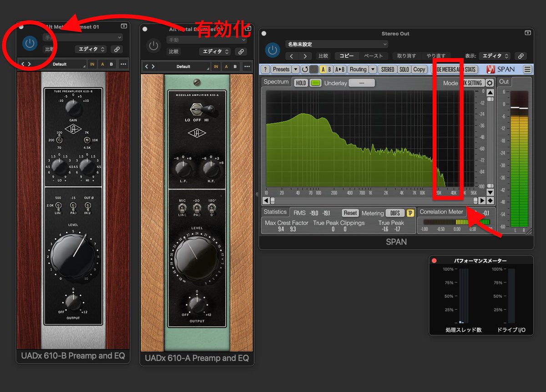Open the three-dots menu in 610-B toolbar
The width and height of the screenshot is (546, 392).
pyautogui.click(x=123, y=64)
